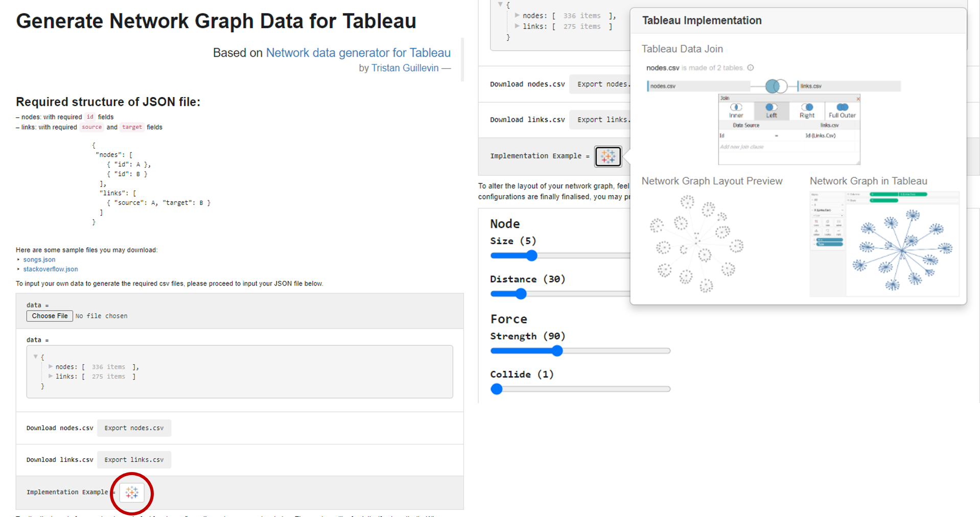Click the Tableau logo circled in red
The height and width of the screenshot is (517, 980).
pyautogui.click(x=132, y=492)
